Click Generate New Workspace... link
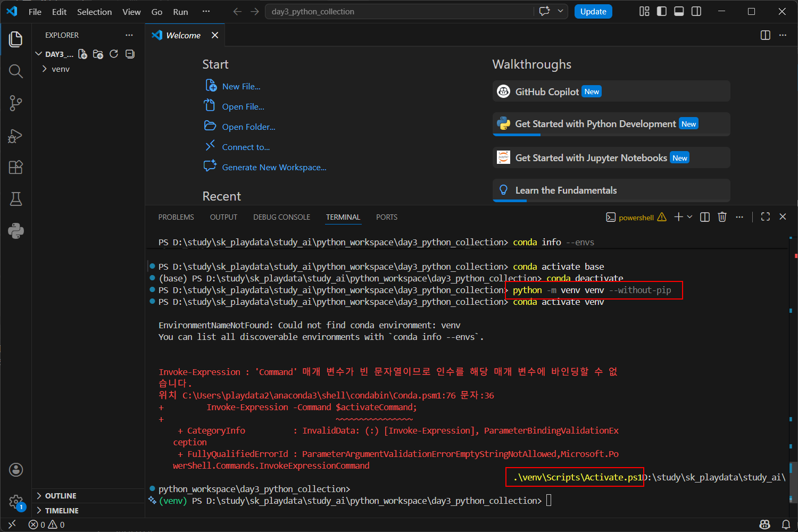Viewport: 798px width, 532px height. click(274, 167)
